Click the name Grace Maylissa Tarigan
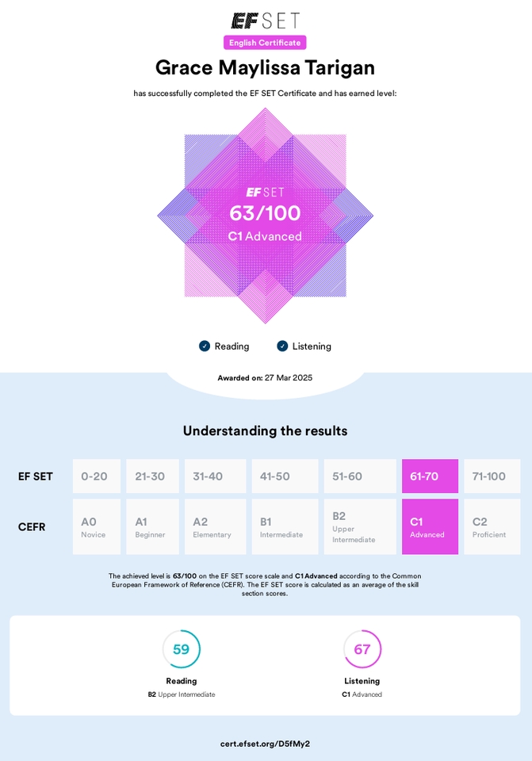 [x=265, y=67]
